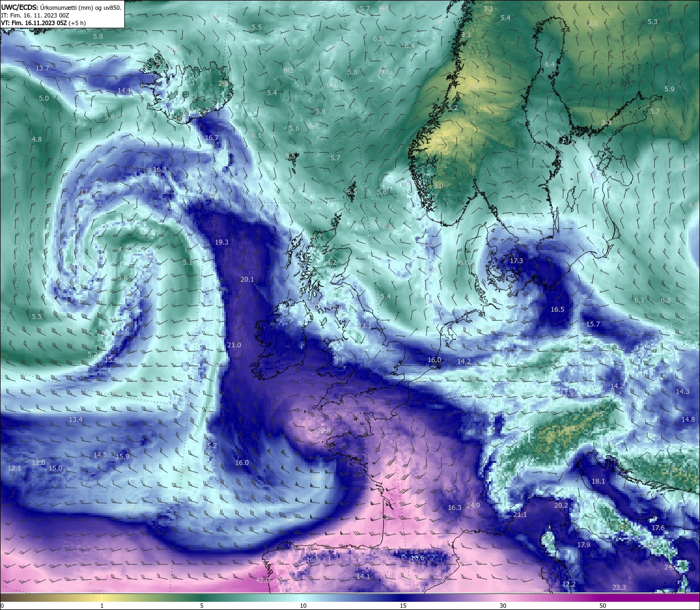Click the UWC/ECDS Úrkomumætti title text
700x610 pixels.
(61, 7)
